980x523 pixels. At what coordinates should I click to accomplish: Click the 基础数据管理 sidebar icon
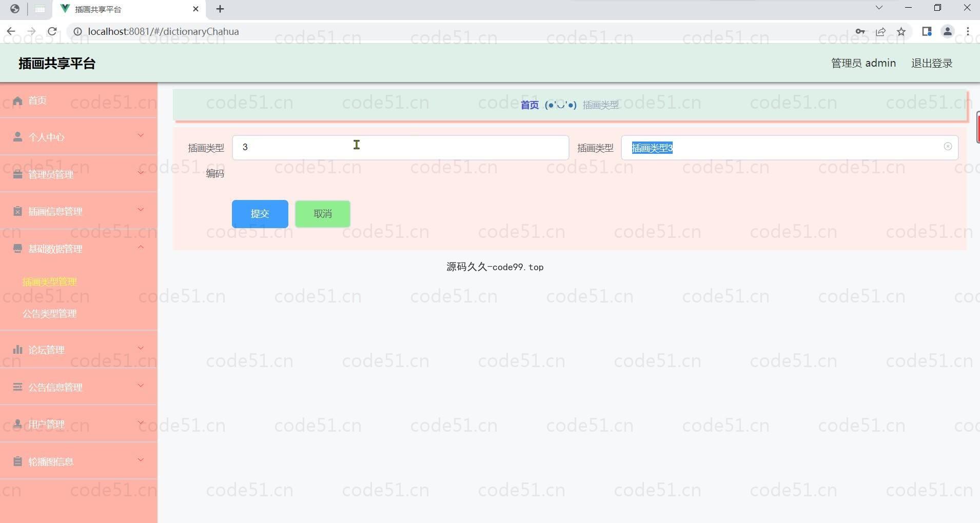pos(18,249)
